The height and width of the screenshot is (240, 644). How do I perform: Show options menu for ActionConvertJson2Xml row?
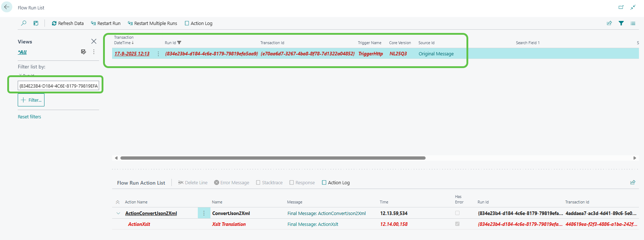click(x=204, y=213)
